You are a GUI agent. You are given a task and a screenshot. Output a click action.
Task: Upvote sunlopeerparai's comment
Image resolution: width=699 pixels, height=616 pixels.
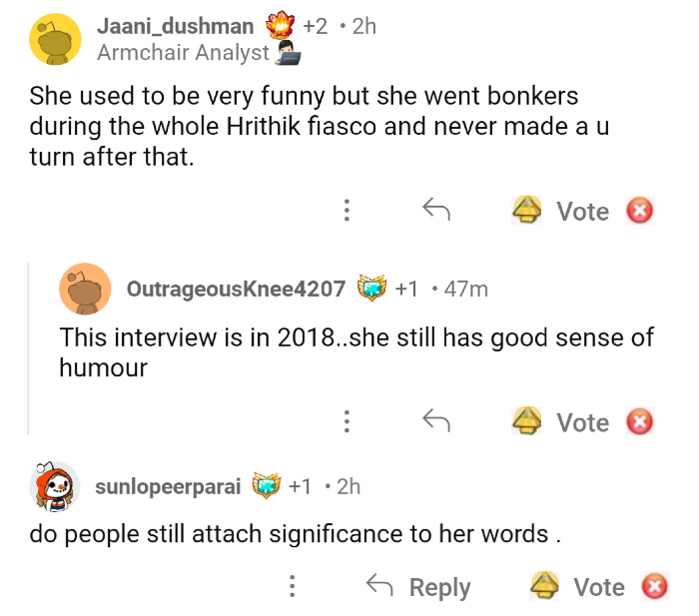pyautogui.click(x=545, y=586)
